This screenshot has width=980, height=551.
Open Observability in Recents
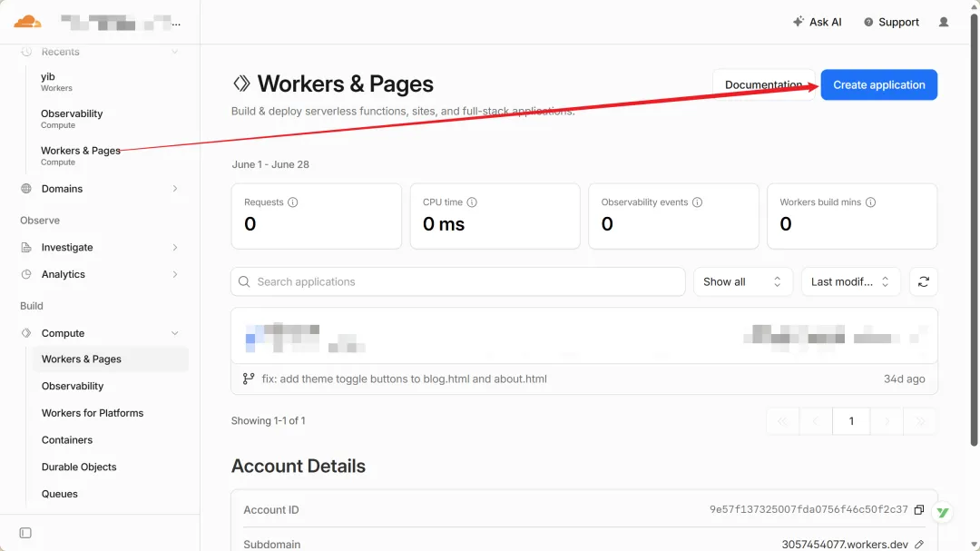(72, 119)
